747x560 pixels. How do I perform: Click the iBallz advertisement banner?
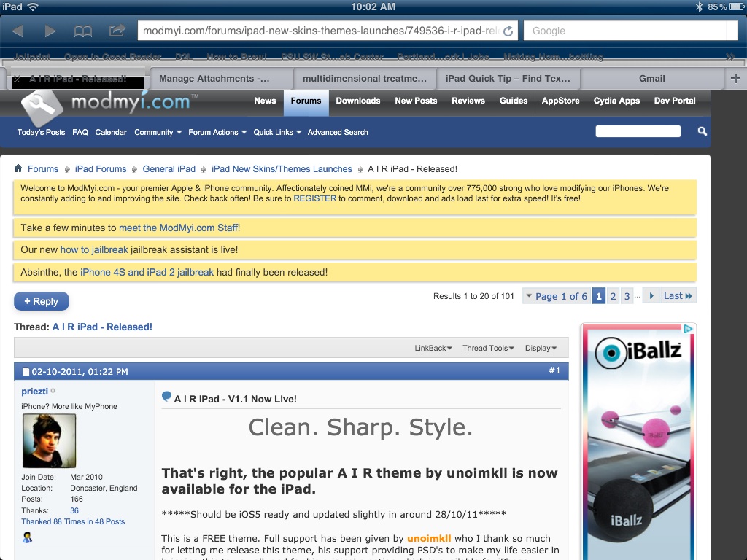(639, 442)
